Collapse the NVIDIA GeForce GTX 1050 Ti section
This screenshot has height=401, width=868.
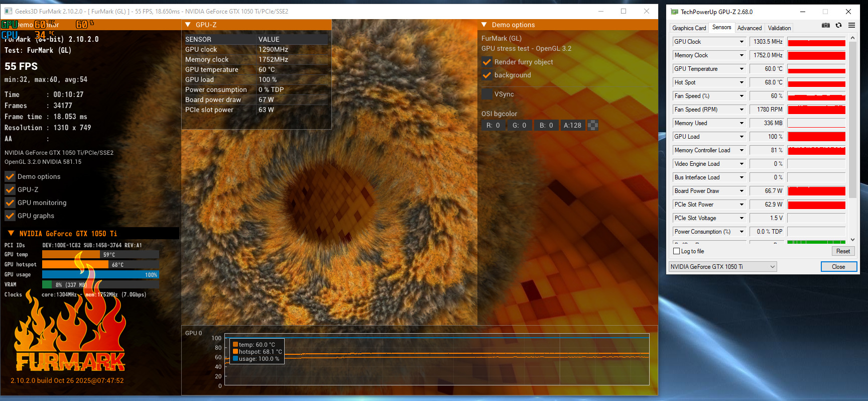tap(11, 233)
